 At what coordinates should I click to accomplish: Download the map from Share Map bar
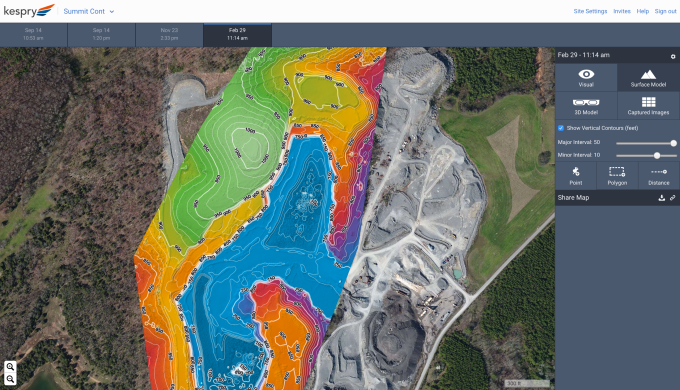tap(662, 198)
